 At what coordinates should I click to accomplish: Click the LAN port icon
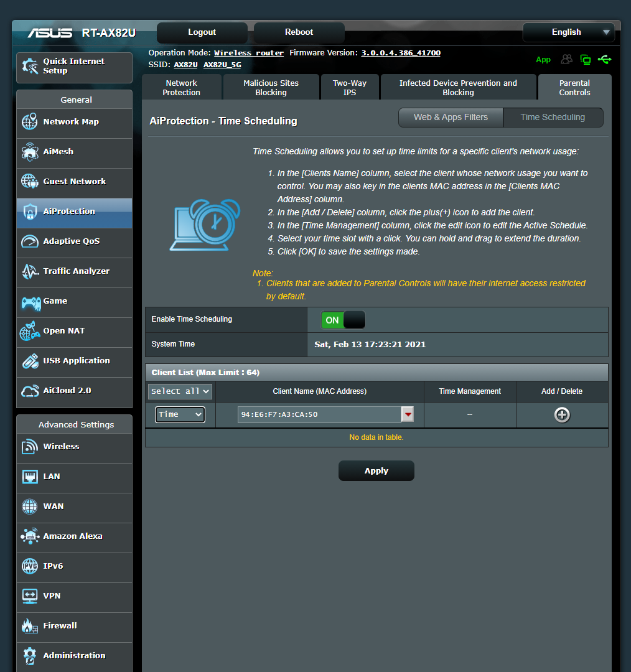(30, 477)
